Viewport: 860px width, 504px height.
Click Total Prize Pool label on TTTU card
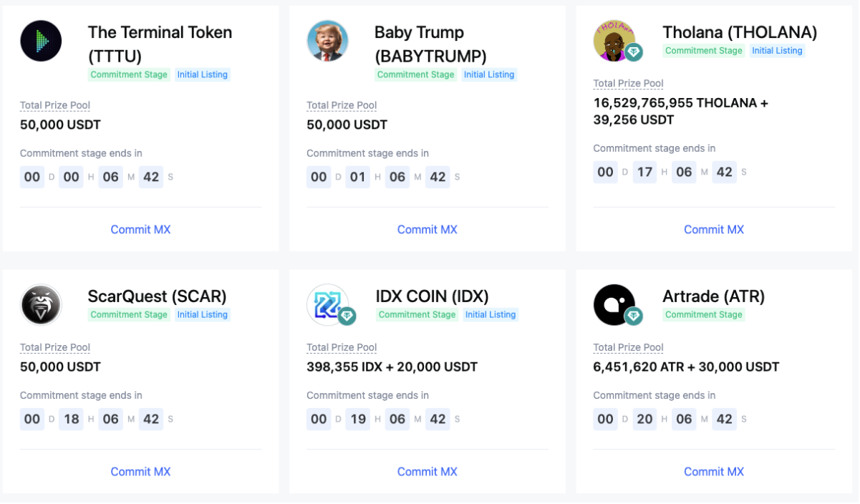pyautogui.click(x=55, y=105)
